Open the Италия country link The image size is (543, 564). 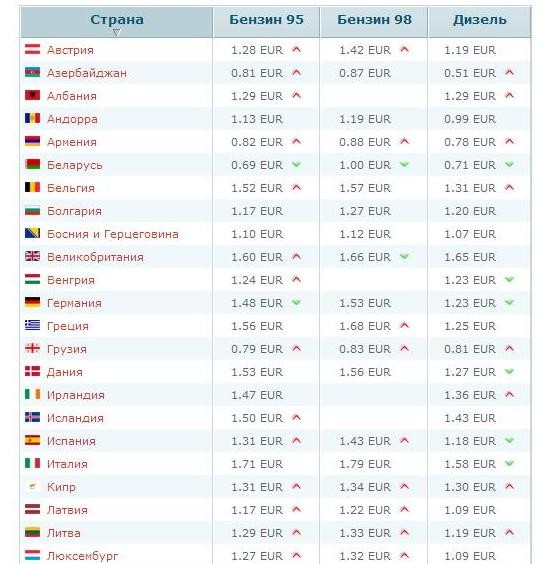(x=67, y=464)
